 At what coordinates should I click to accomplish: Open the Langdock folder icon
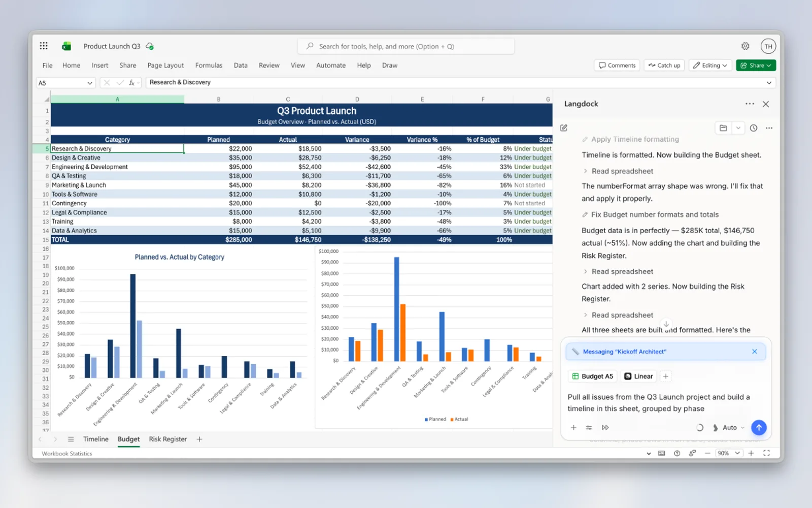[x=723, y=128]
